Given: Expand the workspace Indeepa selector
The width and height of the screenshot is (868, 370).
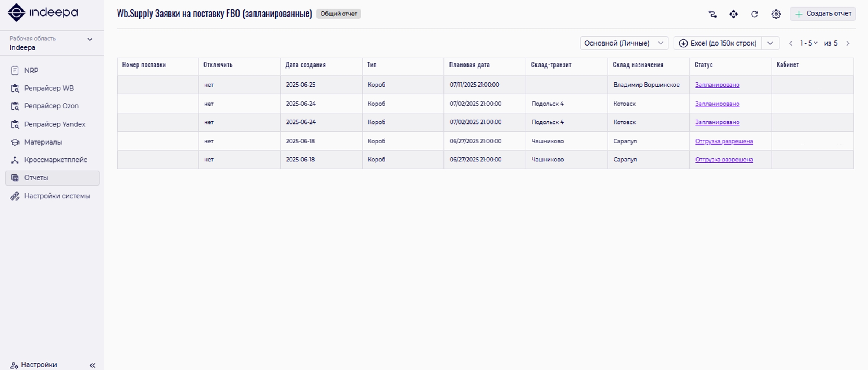Looking at the screenshot, I should coord(90,40).
